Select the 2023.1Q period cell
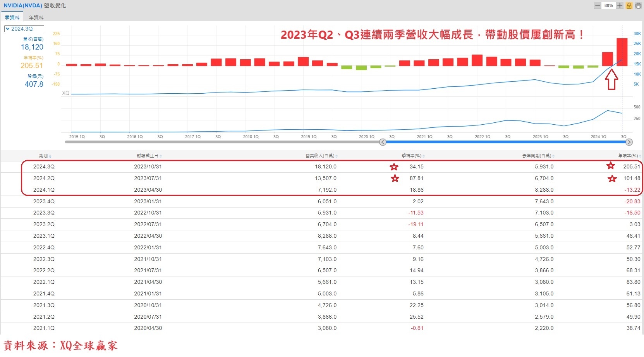 pyautogui.click(x=44, y=236)
